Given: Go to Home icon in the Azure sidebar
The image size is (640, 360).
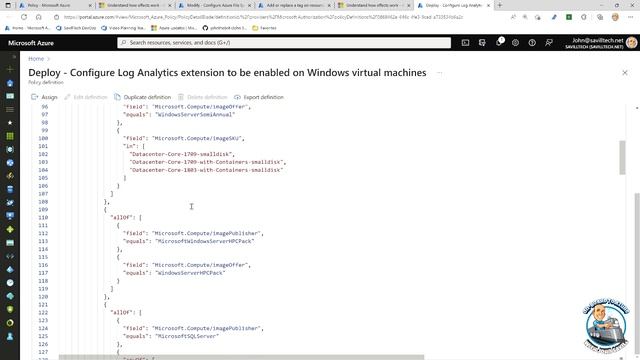Looking at the screenshot, I should [x=10, y=83].
